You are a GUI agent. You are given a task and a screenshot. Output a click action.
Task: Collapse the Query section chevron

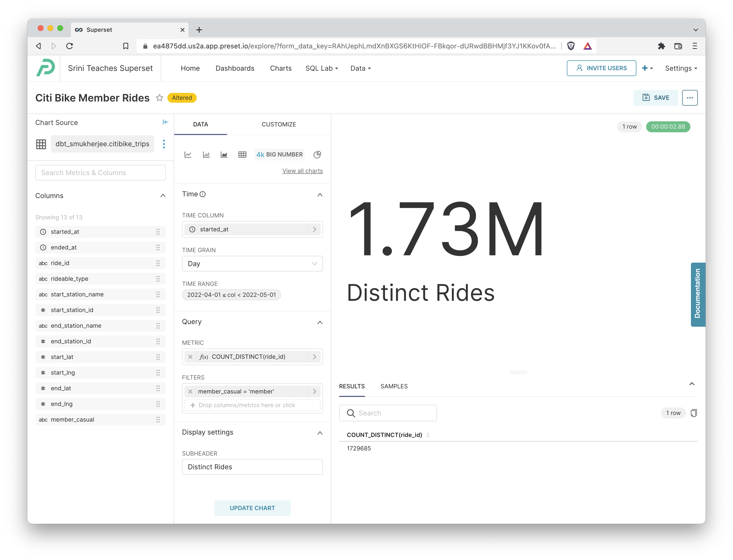(x=320, y=322)
